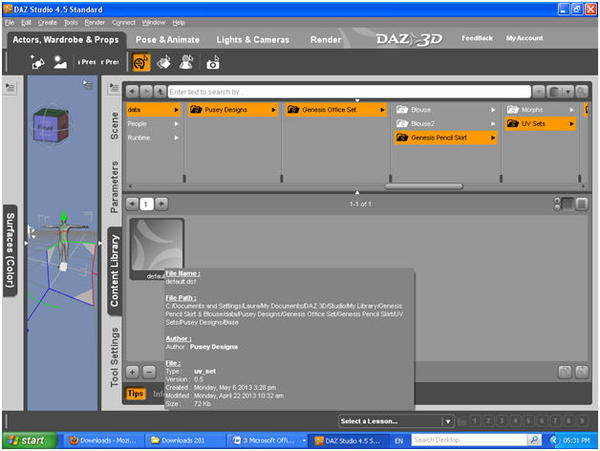Click the magnifier search button

click(581, 92)
